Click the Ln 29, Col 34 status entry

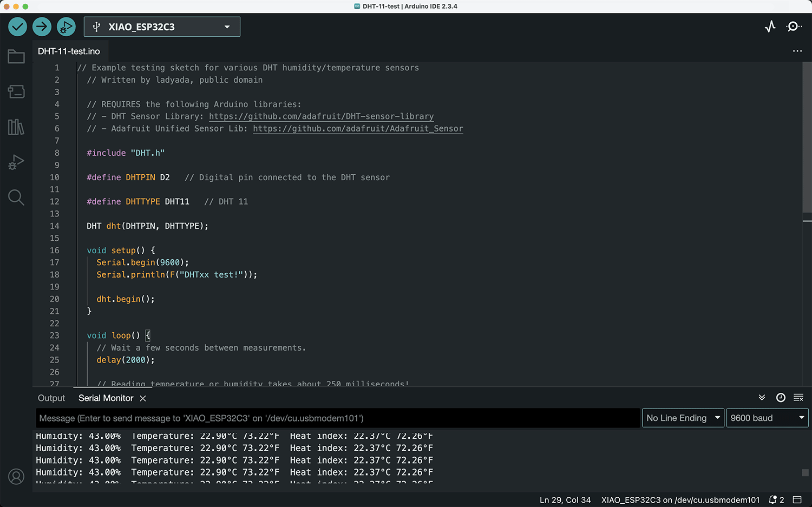(565, 500)
